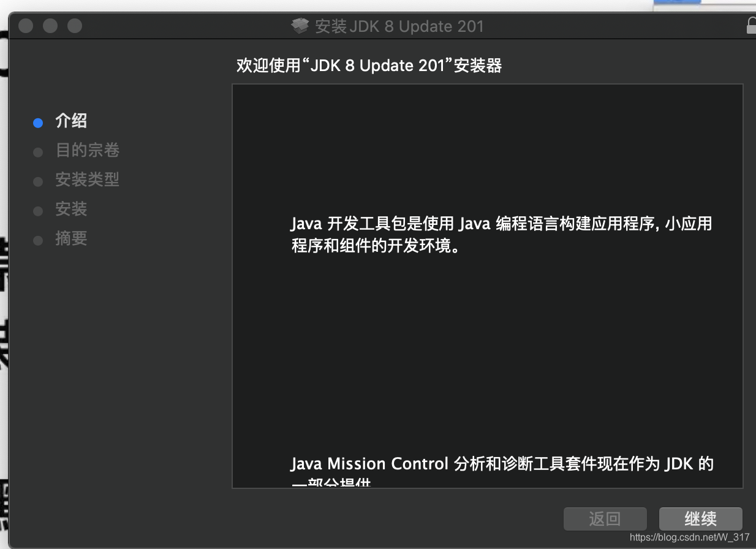
Task: Click the blue bullet beside 介绍
Action: point(38,123)
